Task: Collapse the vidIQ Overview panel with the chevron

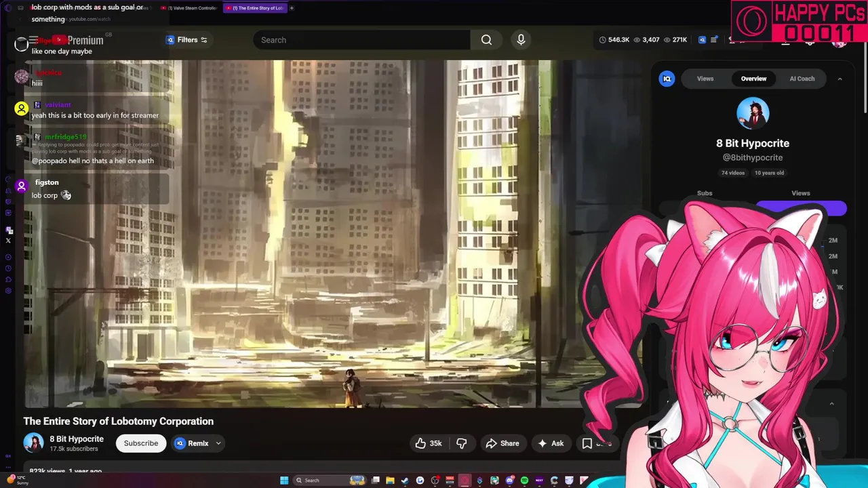Action: (x=840, y=79)
